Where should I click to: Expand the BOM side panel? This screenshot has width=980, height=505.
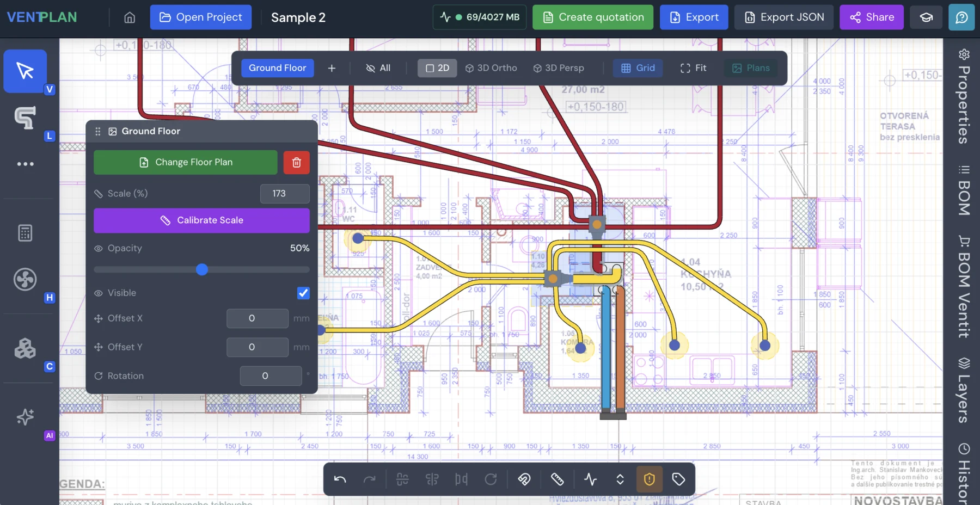coord(964,190)
